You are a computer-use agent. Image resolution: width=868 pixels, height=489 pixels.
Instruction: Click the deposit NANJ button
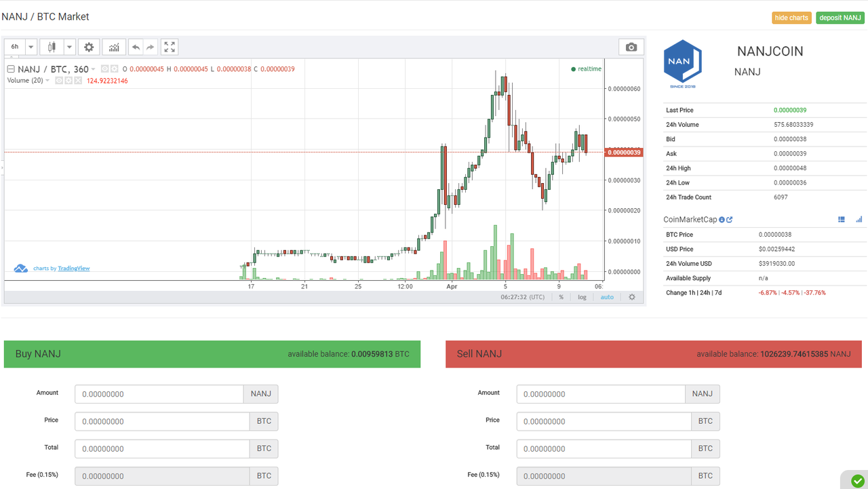click(840, 18)
